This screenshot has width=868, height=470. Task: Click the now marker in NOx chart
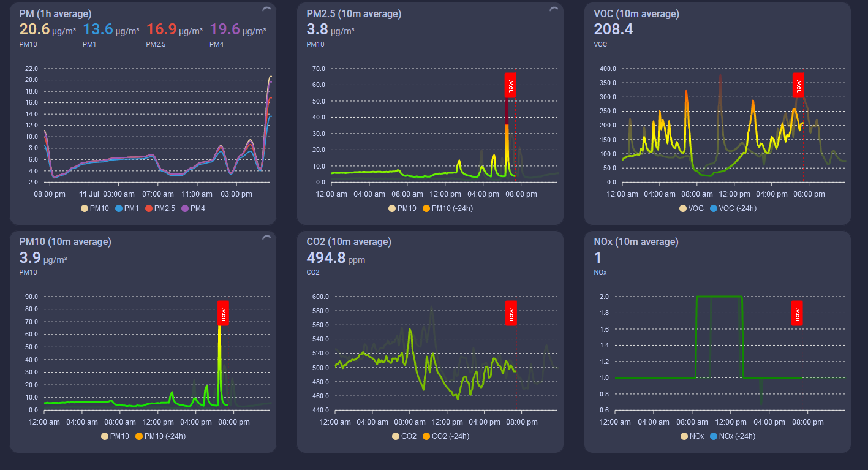click(797, 313)
